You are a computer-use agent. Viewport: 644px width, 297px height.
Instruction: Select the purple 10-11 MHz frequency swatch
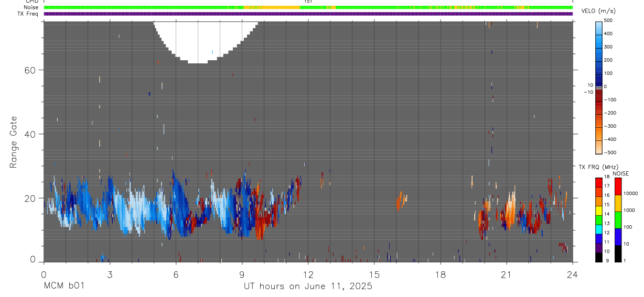(599, 247)
